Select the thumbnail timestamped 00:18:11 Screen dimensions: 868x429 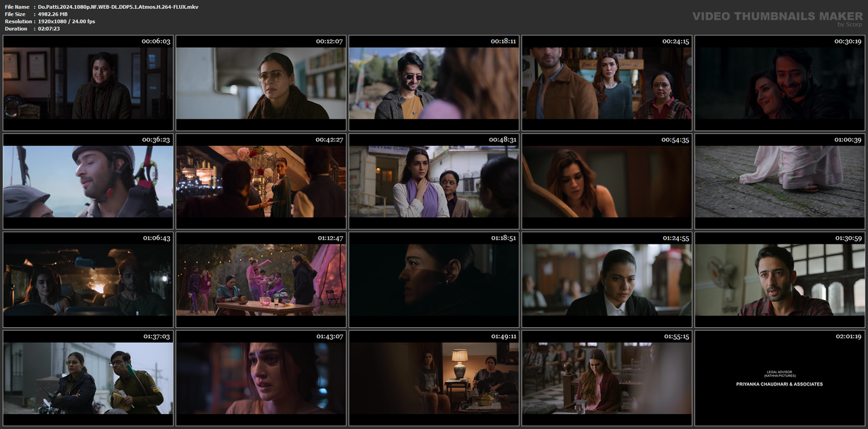[x=434, y=83]
